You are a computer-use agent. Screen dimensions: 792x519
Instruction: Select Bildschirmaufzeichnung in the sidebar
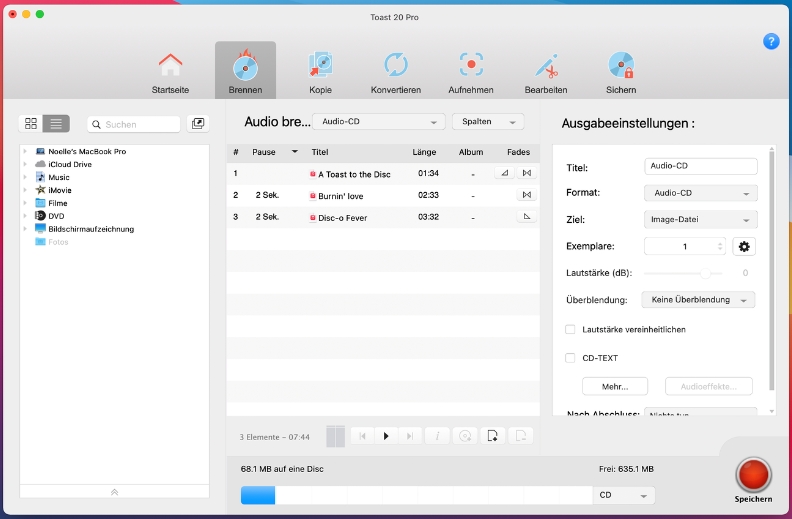click(91, 229)
